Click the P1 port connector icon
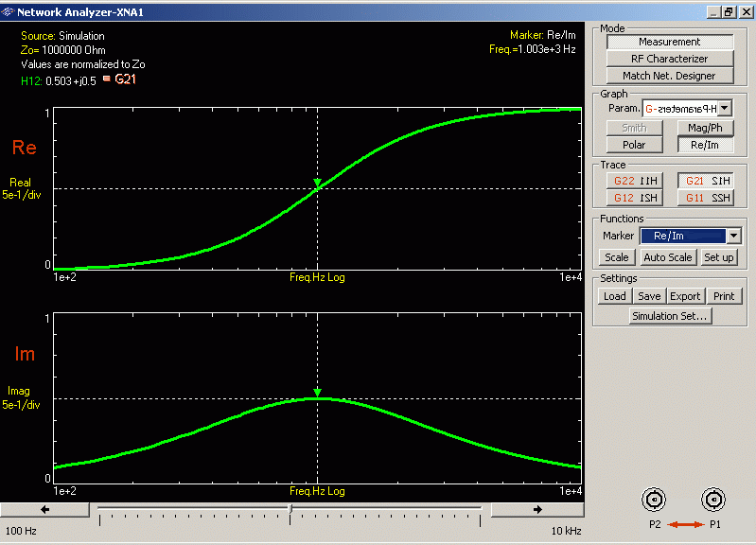756x545 pixels. click(713, 500)
